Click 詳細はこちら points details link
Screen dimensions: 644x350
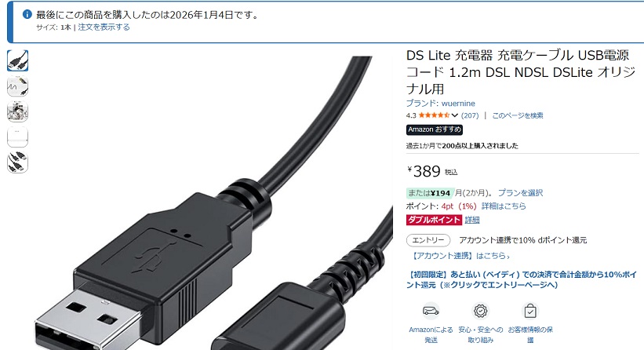point(504,206)
